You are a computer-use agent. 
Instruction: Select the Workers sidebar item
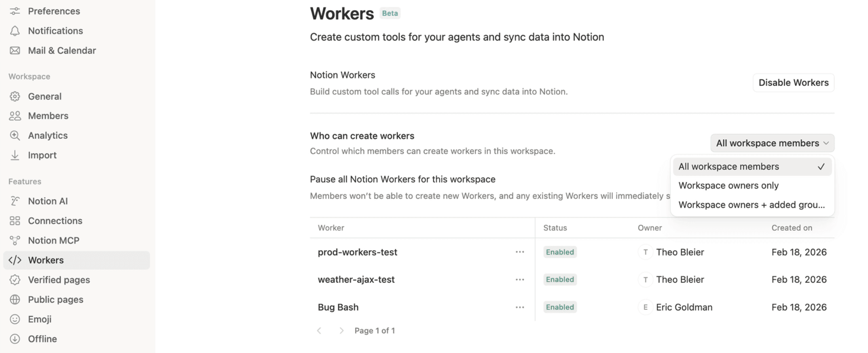pyautogui.click(x=76, y=260)
